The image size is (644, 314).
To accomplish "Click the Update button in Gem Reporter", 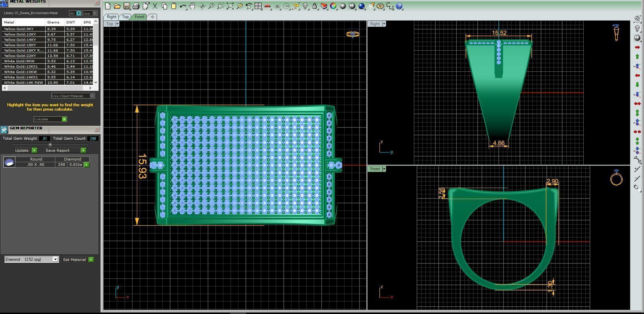I will pos(25,150).
